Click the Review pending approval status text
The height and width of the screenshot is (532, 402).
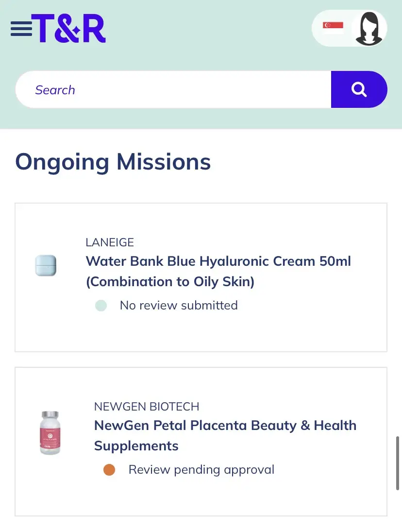[201, 470]
